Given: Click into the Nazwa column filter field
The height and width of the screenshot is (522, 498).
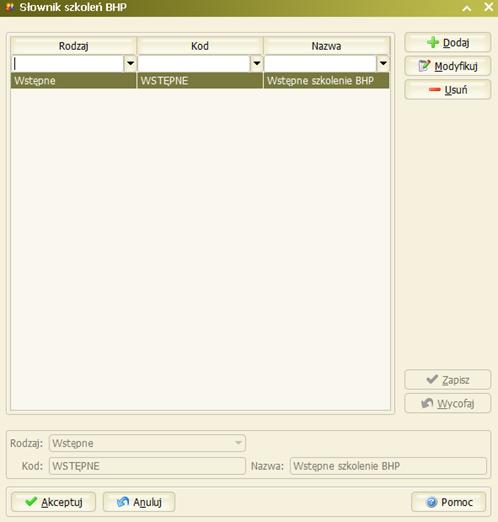Looking at the screenshot, I should tap(320, 63).
